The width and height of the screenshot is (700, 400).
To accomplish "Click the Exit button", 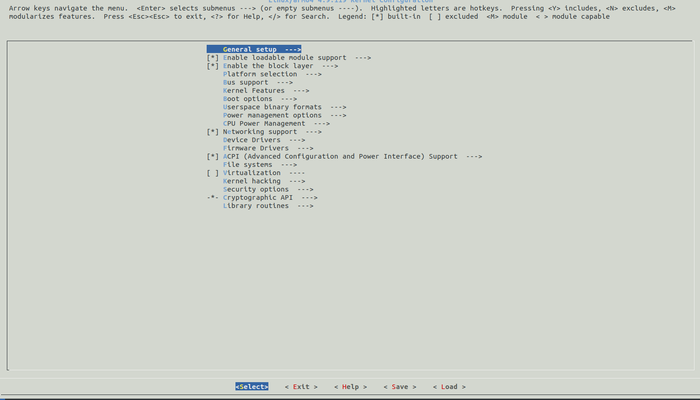I will [x=301, y=387].
